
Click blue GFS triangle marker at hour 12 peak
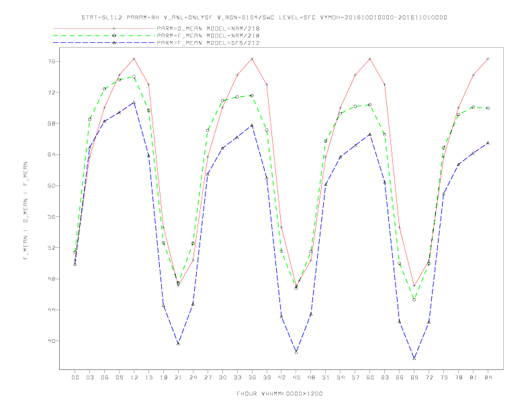point(134,102)
